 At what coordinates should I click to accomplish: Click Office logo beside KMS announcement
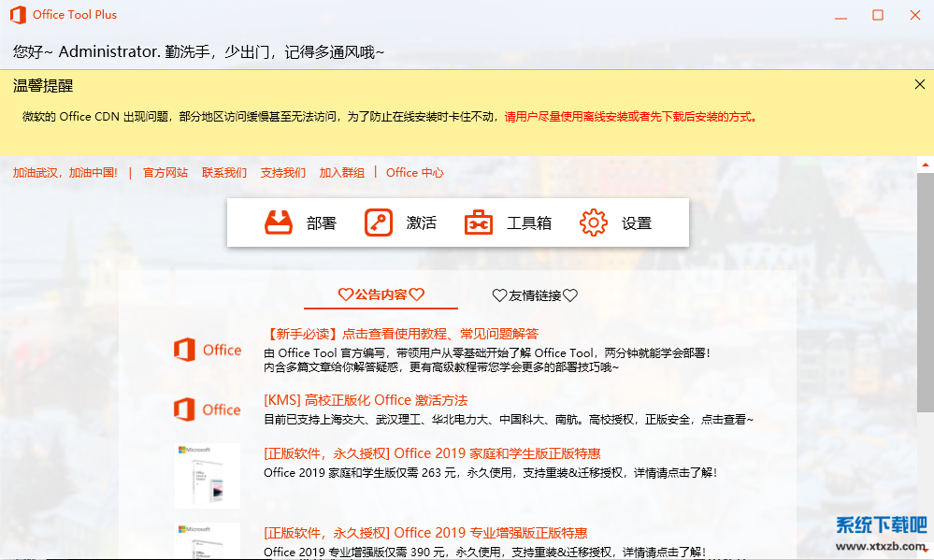(x=208, y=409)
